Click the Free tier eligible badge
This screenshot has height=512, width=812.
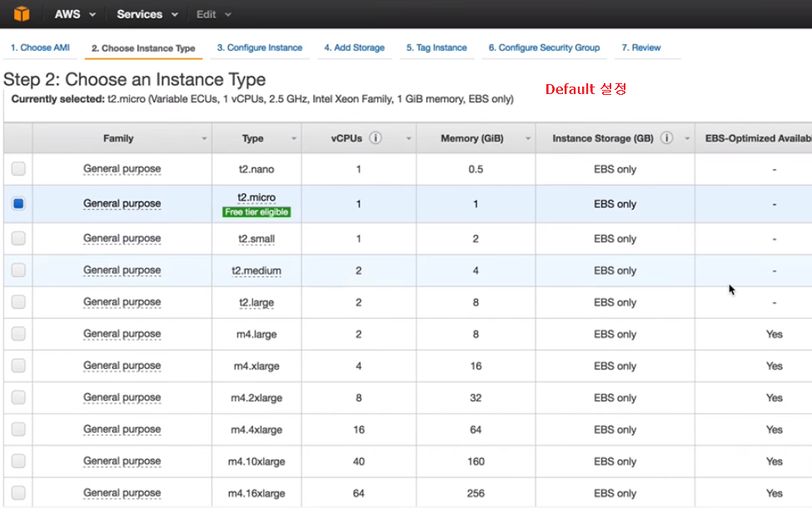pyautogui.click(x=257, y=211)
